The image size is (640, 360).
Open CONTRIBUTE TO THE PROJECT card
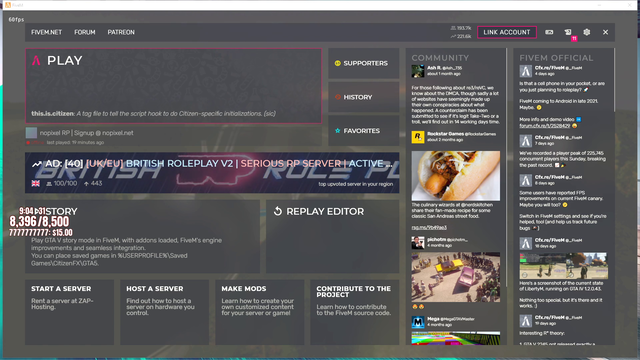coord(355,312)
